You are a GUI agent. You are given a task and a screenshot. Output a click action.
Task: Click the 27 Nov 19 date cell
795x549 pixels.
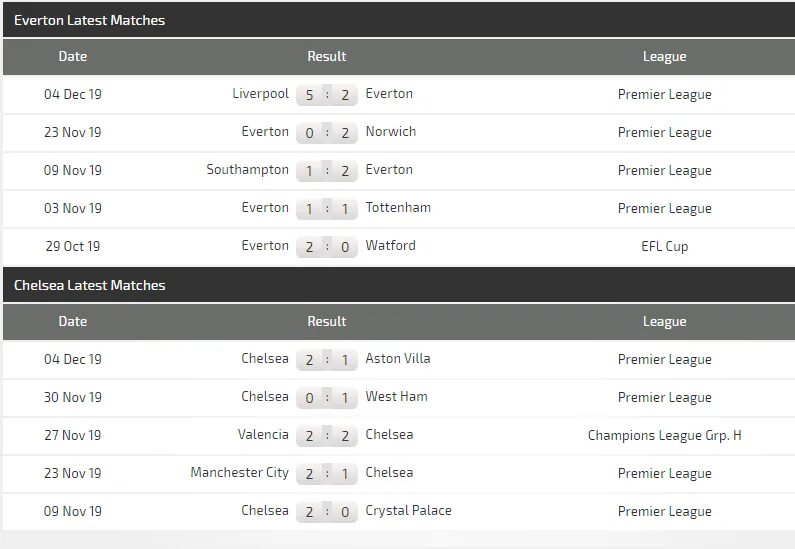pos(73,435)
